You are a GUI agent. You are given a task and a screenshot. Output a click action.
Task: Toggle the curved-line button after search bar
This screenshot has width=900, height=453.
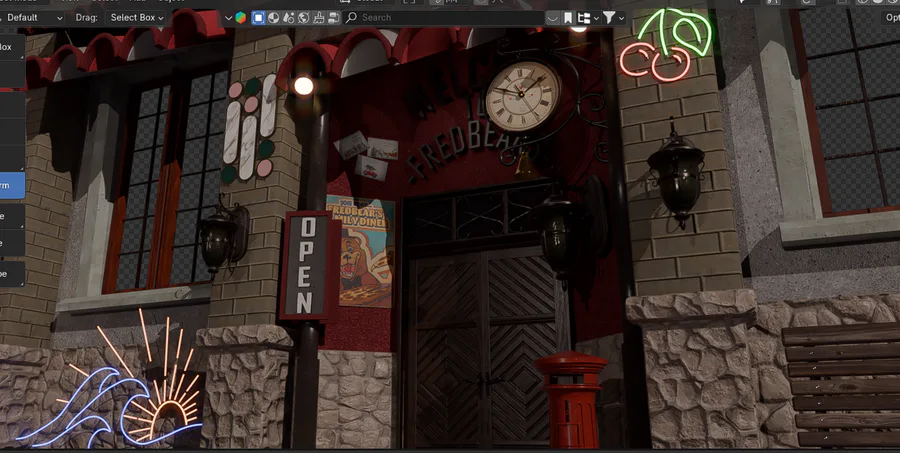click(552, 18)
